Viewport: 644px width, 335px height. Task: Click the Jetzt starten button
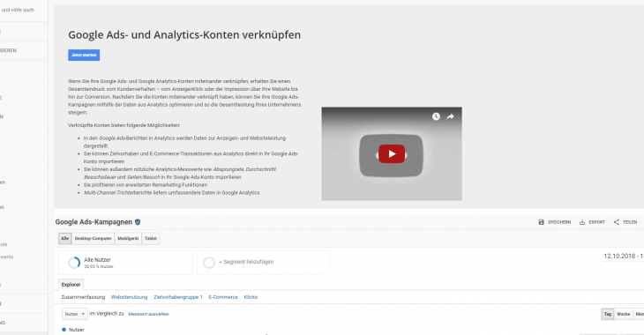point(84,55)
